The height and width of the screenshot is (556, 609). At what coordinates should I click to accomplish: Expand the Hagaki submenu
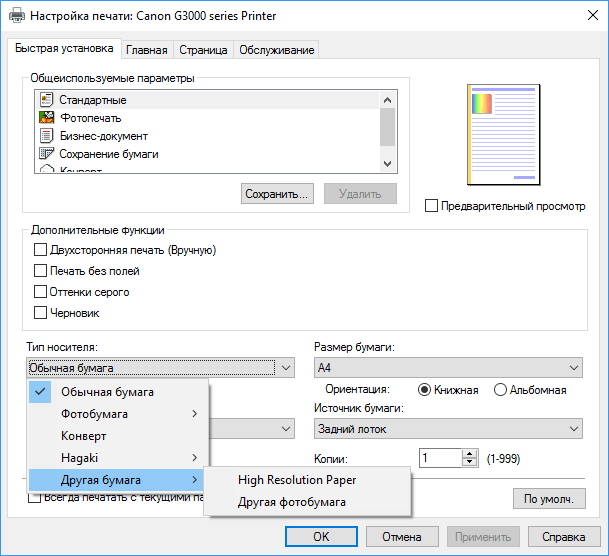pos(118,458)
